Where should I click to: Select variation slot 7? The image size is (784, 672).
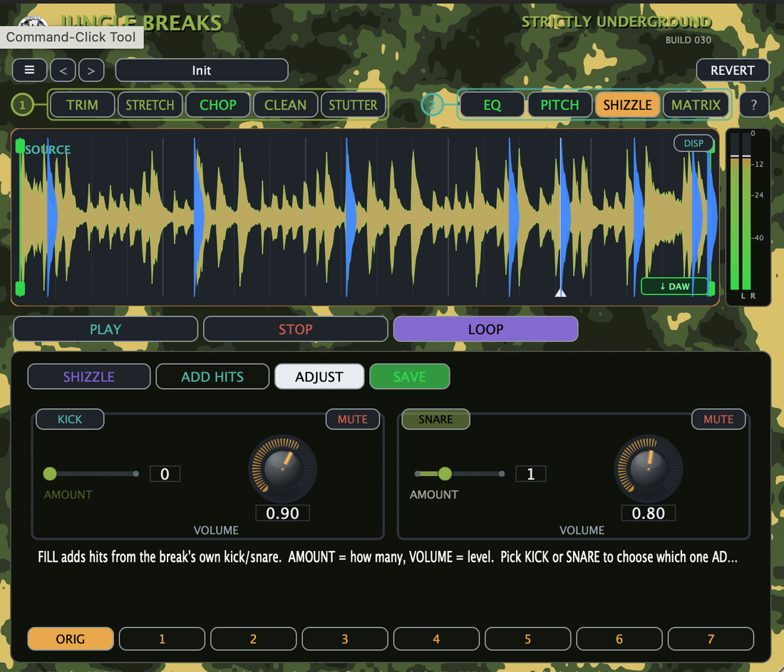click(711, 639)
